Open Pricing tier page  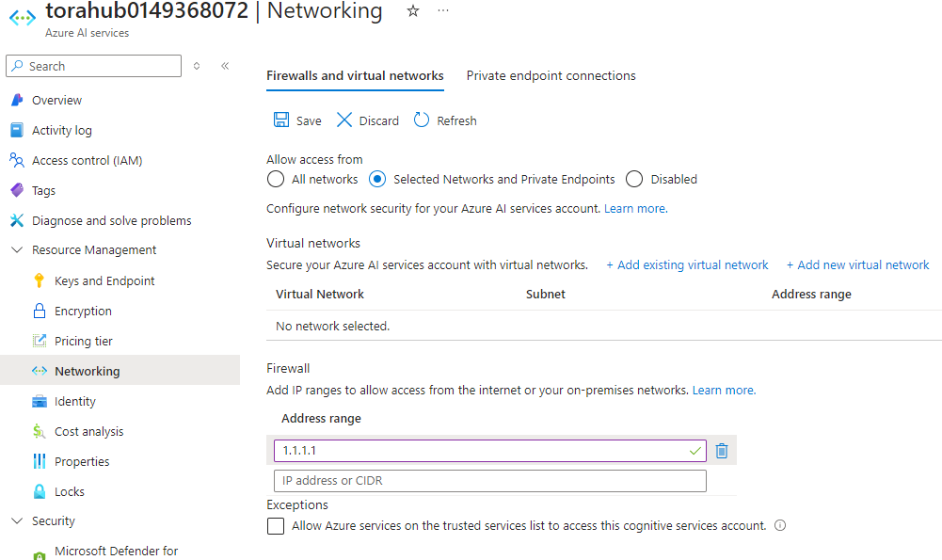point(84,342)
